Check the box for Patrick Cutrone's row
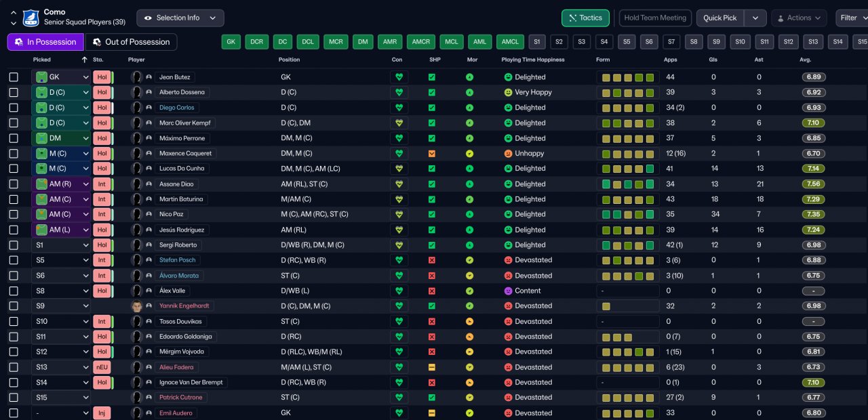Image resolution: width=868 pixels, height=420 pixels. pos(14,398)
